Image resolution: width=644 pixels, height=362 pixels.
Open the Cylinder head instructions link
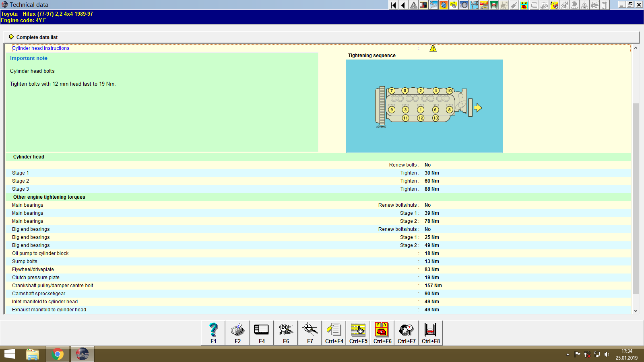tap(41, 48)
